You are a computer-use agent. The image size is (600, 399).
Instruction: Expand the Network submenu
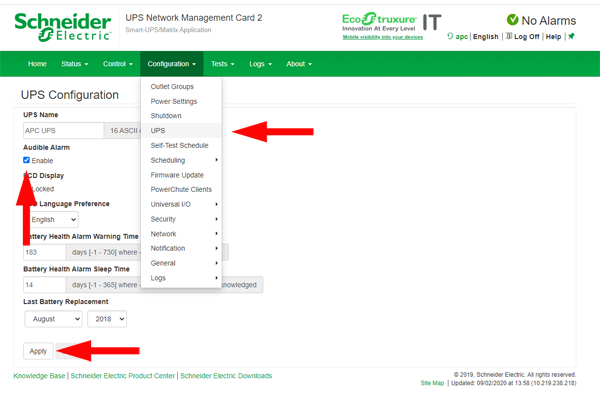point(181,234)
